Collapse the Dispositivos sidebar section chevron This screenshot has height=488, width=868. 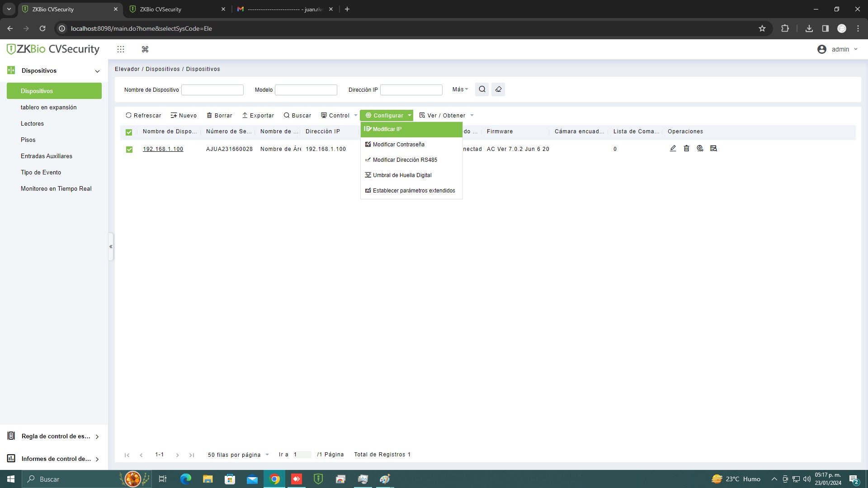97,71
